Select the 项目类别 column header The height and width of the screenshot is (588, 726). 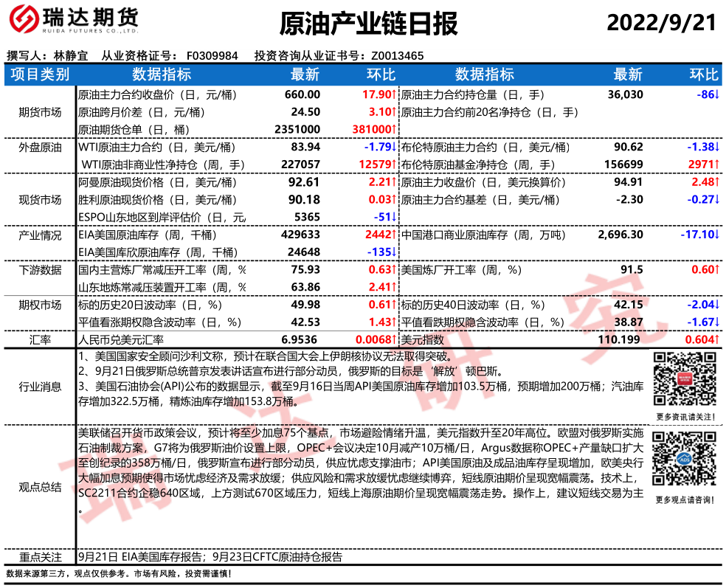coord(41,75)
